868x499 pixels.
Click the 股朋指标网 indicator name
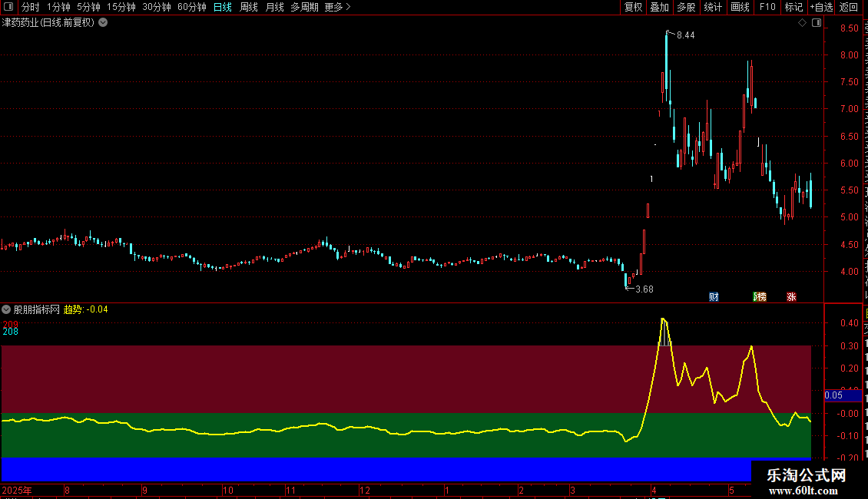(37, 309)
